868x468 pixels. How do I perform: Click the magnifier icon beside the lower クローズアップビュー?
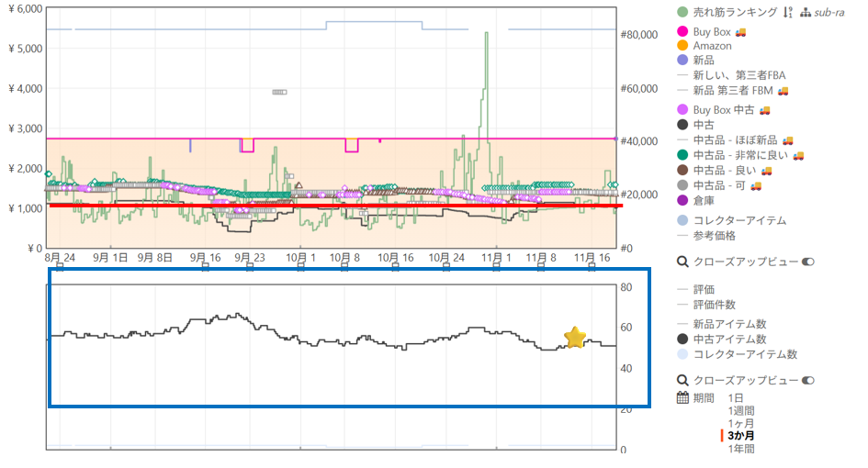(682, 380)
